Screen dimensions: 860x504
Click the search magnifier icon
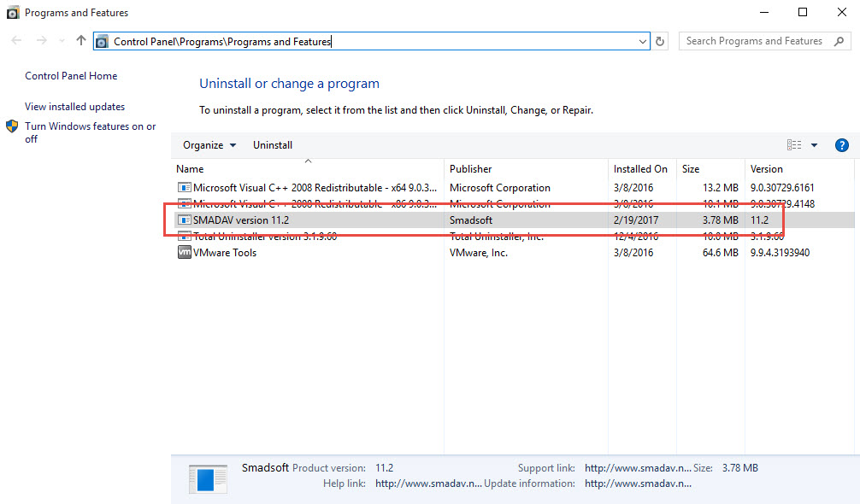click(839, 41)
